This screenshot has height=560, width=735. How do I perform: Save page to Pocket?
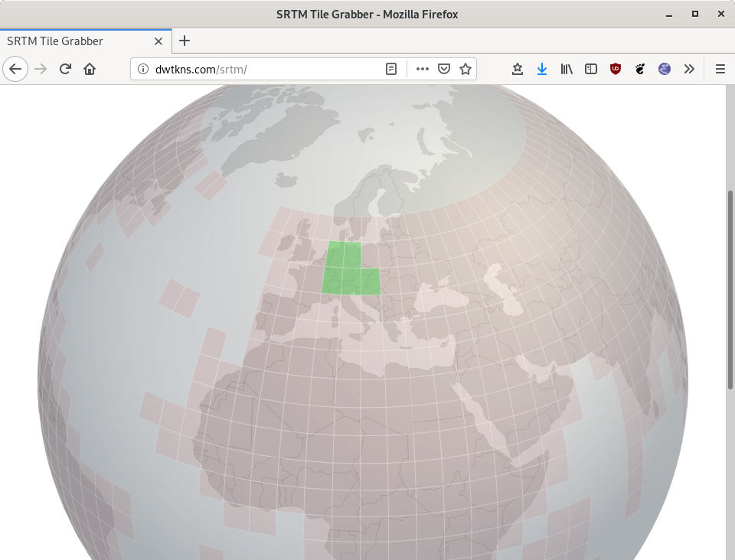pyautogui.click(x=444, y=70)
